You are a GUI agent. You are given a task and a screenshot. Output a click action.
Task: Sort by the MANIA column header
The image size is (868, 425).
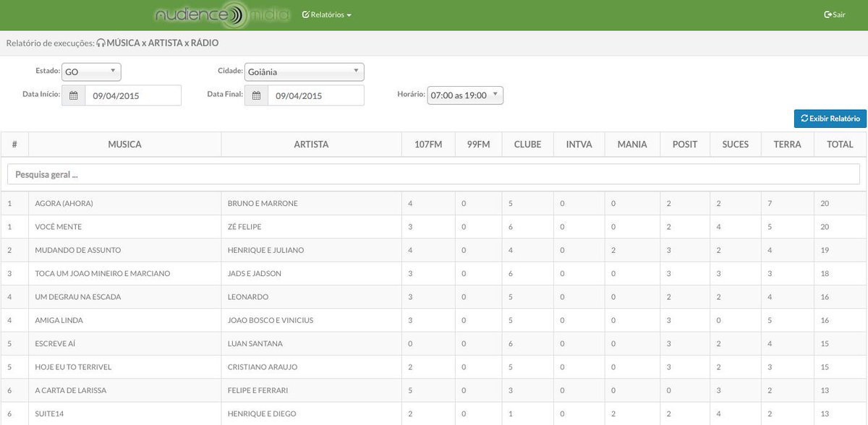tap(632, 145)
